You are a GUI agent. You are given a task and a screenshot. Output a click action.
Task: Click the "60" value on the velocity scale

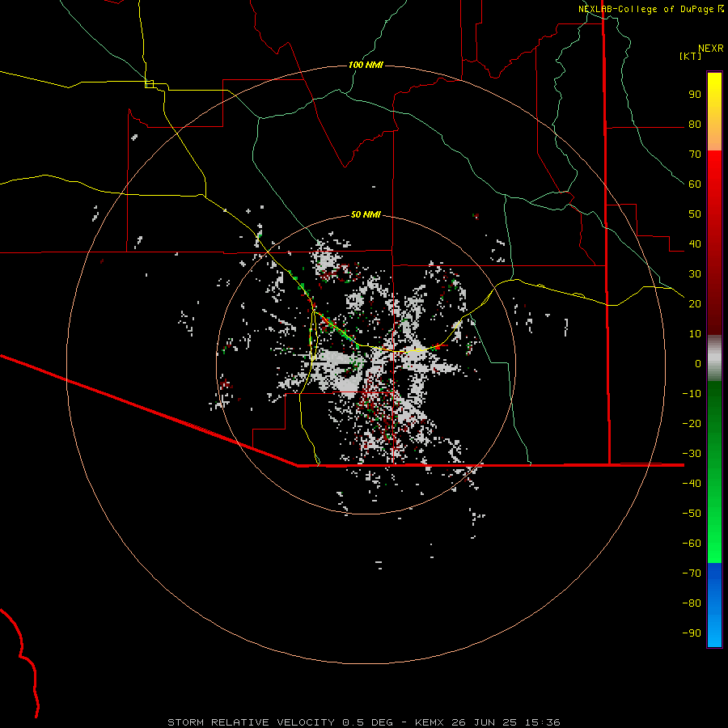pyautogui.click(x=695, y=184)
